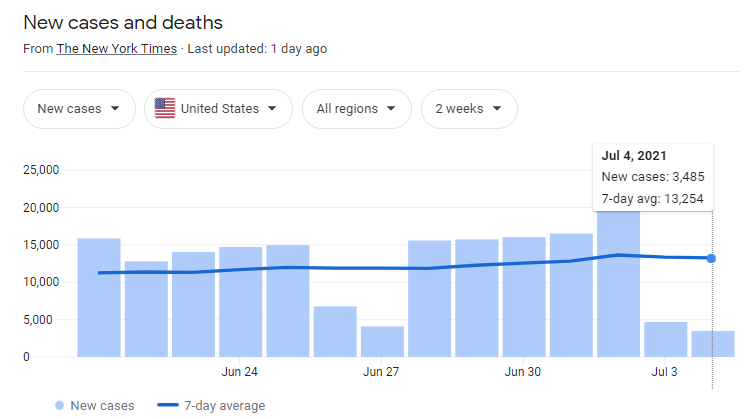Open the New cases metric dropdown
754x419 pixels.
pos(79,109)
